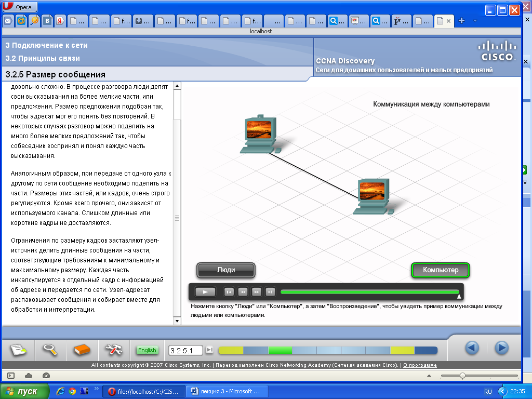The image size is (532, 399).
Task: Open zoom options arrow in status bar
Action: pos(429,376)
